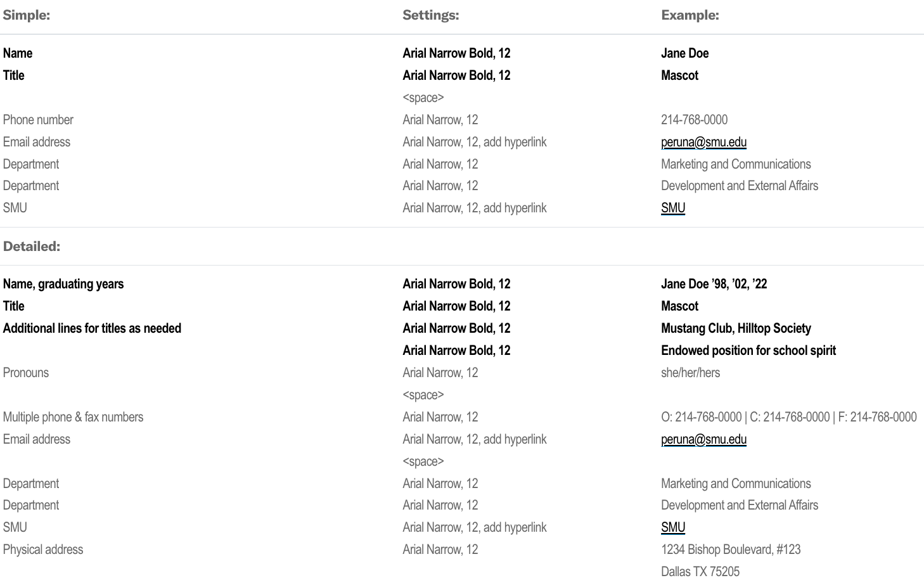Click the 'Settings:' column heading
This screenshot has height=585, width=924.
pos(431,15)
